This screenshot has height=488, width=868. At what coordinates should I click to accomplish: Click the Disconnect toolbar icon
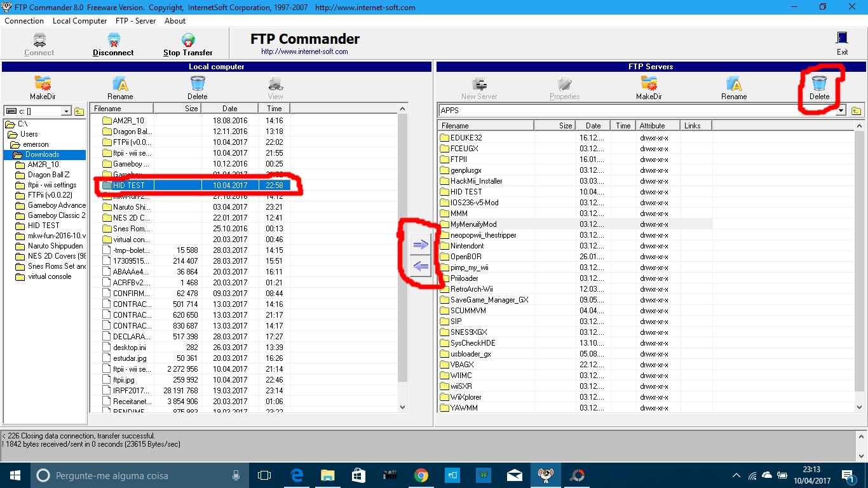coord(113,42)
